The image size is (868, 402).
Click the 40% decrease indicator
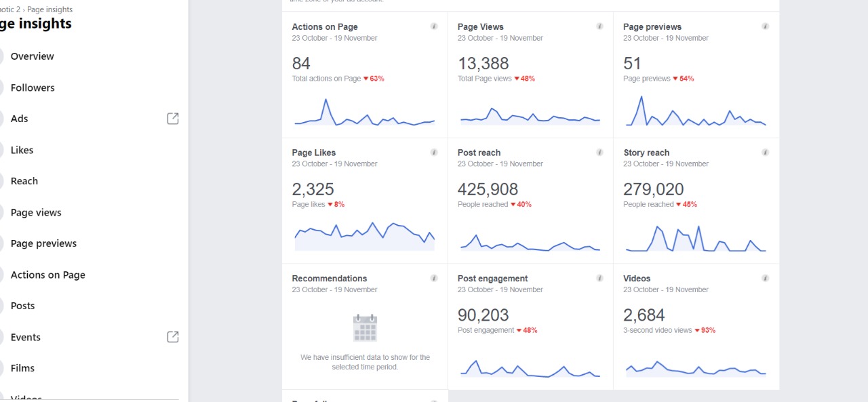(x=521, y=204)
